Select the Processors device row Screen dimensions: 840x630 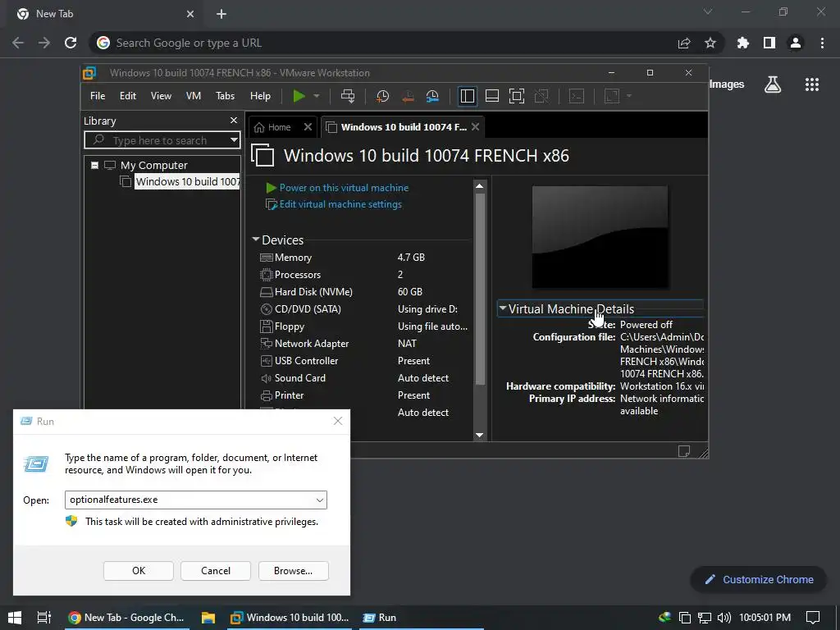pyautogui.click(x=364, y=275)
